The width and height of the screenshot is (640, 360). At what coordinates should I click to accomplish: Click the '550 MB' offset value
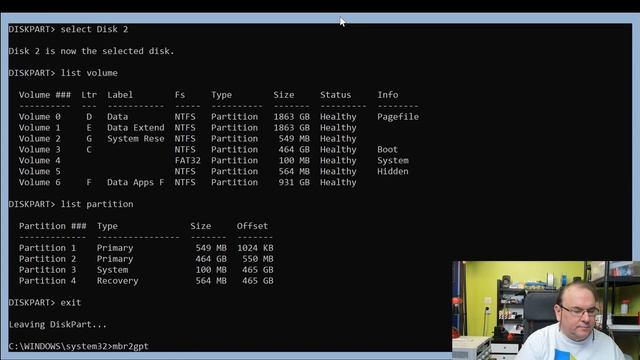tap(258, 259)
